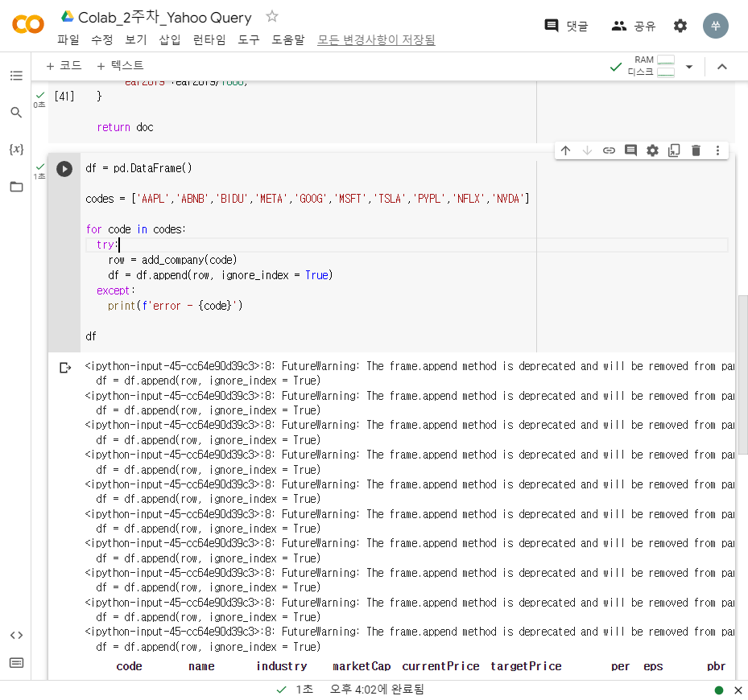Open the 삽입 menu

(169, 39)
